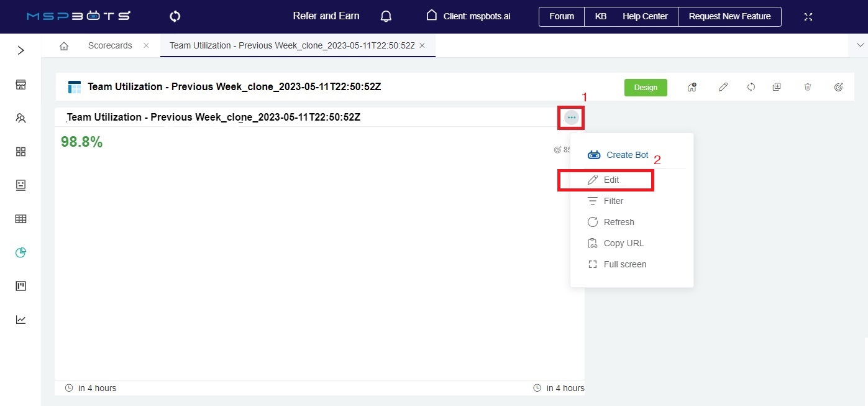This screenshot has height=406, width=868.
Task: Close the Team Utilization tab
Action: pyautogui.click(x=423, y=45)
